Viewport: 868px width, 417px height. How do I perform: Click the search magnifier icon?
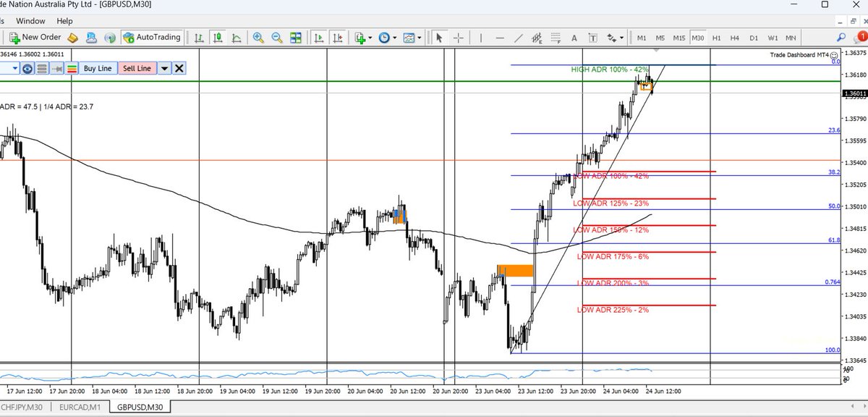tap(841, 37)
